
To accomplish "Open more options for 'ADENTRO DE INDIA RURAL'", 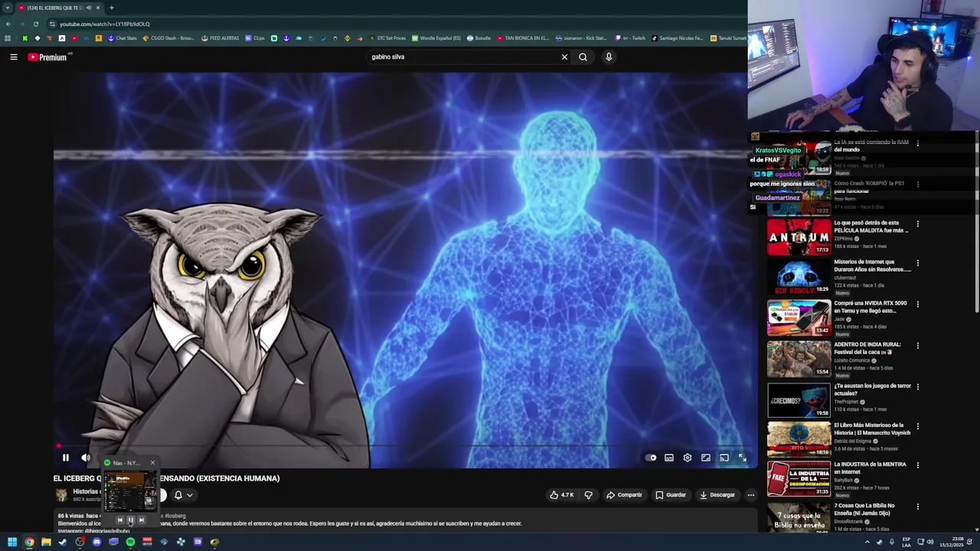I will point(918,346).
